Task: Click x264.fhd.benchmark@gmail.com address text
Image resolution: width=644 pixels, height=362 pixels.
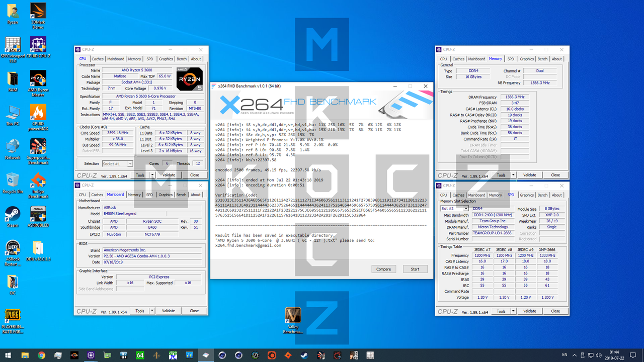Action: (248, 245)
